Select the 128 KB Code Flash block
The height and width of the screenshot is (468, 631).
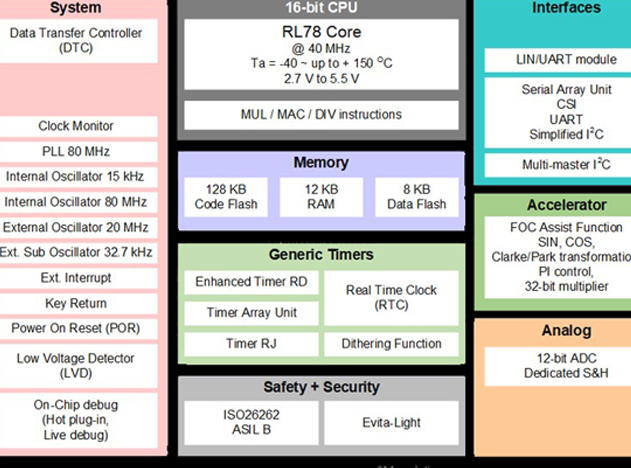[x=226, y=197]
